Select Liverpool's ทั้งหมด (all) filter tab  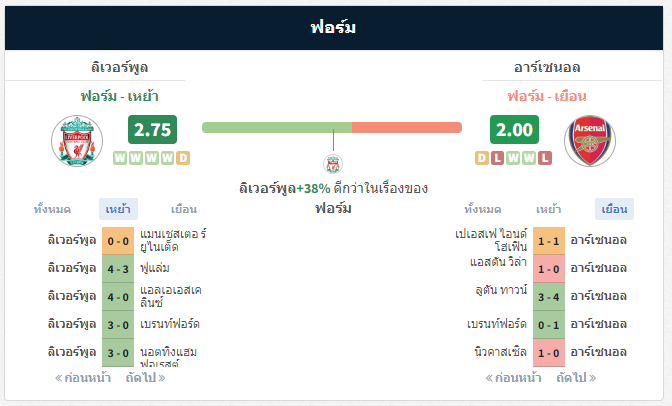(52, 209)
